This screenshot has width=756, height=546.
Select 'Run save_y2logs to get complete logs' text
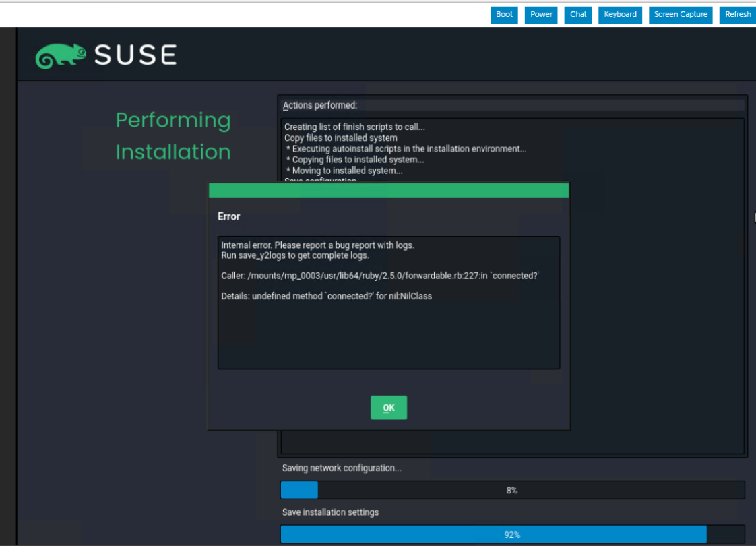(295, 255)
